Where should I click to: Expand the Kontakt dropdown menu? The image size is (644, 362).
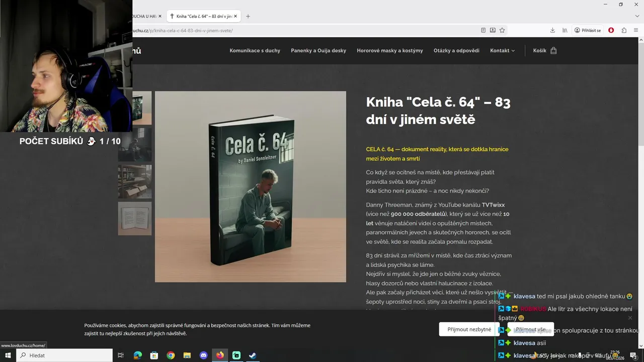pos(503,50)
